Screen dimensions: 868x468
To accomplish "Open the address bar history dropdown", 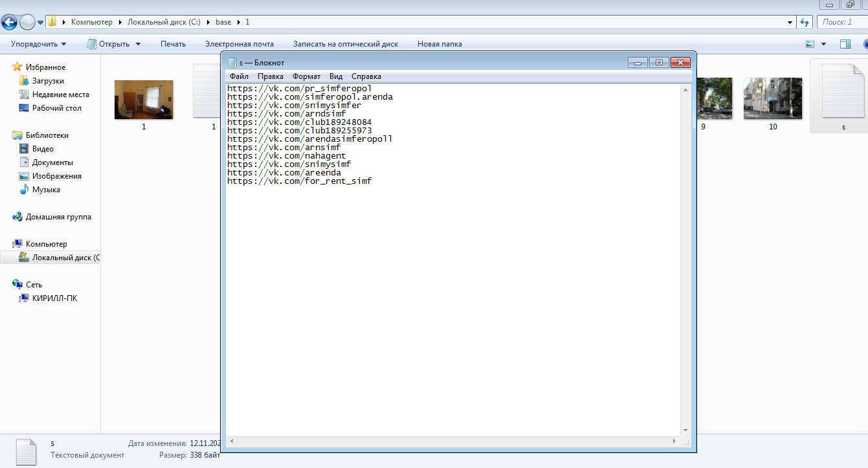I will (x=790, y=22).
